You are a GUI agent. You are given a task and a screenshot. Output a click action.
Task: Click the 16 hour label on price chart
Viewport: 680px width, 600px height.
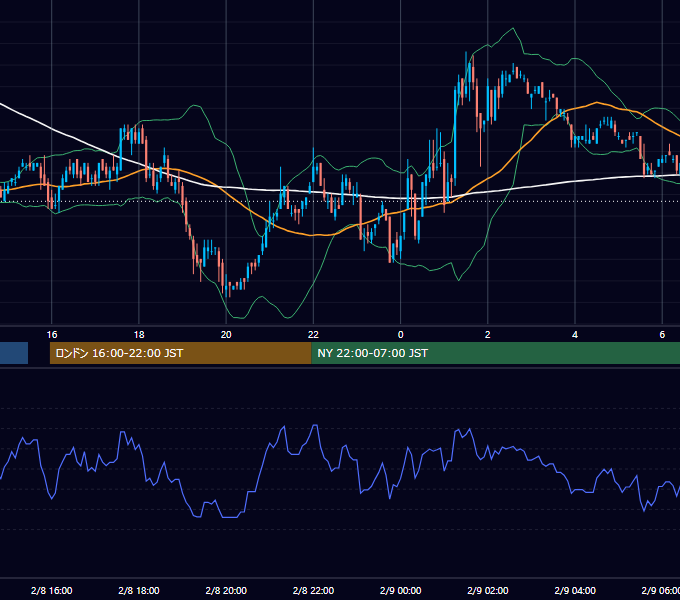pyautogui.click(x=52, y=334)
